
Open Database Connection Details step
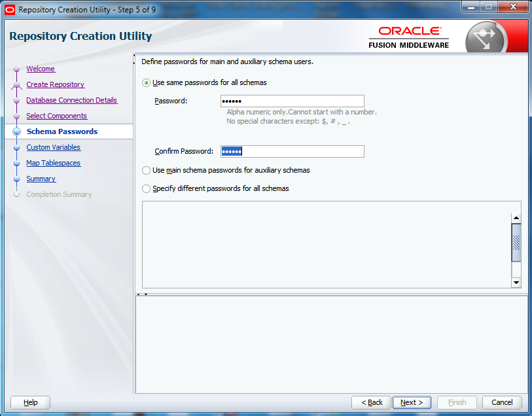tap(71, 100)
